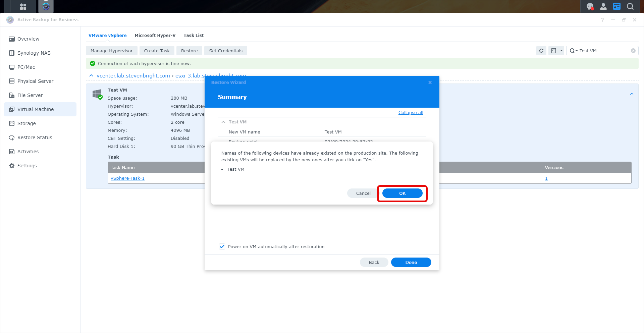The height and width of the screenshot is (333, 644).
Task: Clear the Test VM search field
Action: (633, 51)
